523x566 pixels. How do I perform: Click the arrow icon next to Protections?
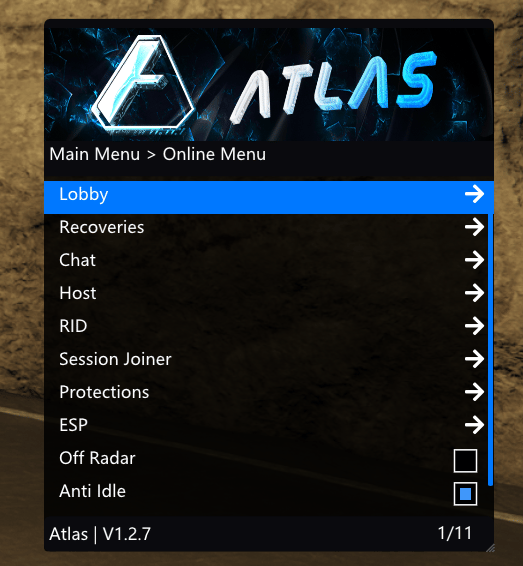point(474,392)
